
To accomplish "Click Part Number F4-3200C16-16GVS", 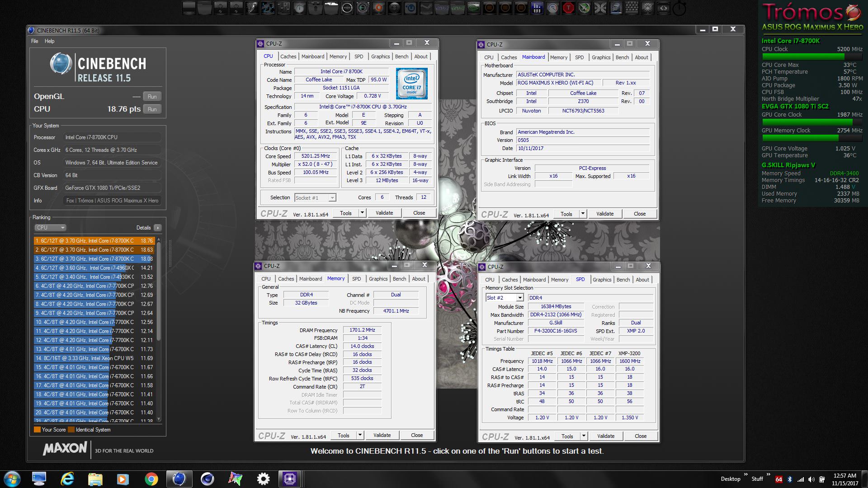I will [x=556, y=331].
